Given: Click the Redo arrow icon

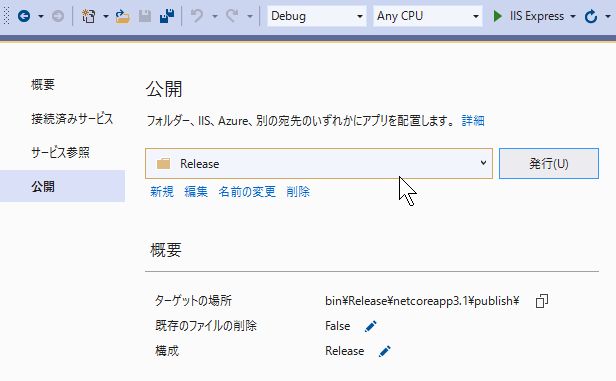Looking at the screenshot, I should [232, 16].
